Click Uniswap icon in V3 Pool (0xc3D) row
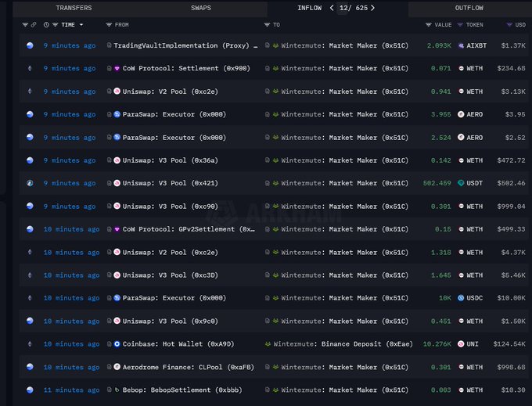 [x=117, y=275]
